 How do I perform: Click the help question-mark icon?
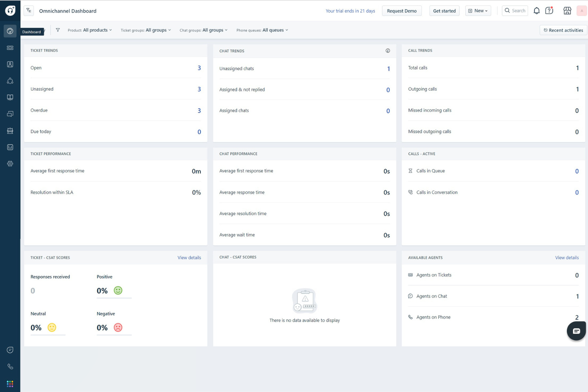(549, 10)
